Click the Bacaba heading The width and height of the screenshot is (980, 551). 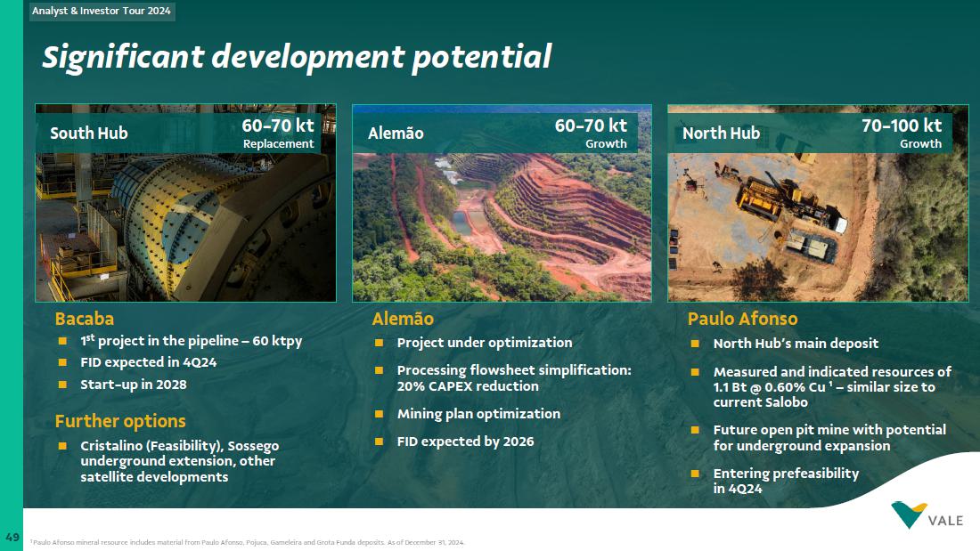tap(85, 319)
